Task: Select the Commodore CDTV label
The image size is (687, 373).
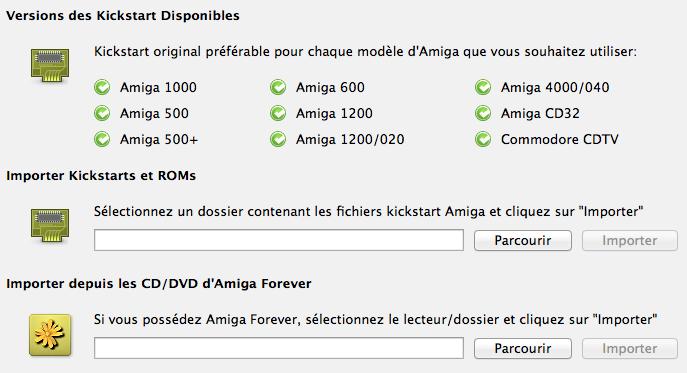Action: (560, 139)
